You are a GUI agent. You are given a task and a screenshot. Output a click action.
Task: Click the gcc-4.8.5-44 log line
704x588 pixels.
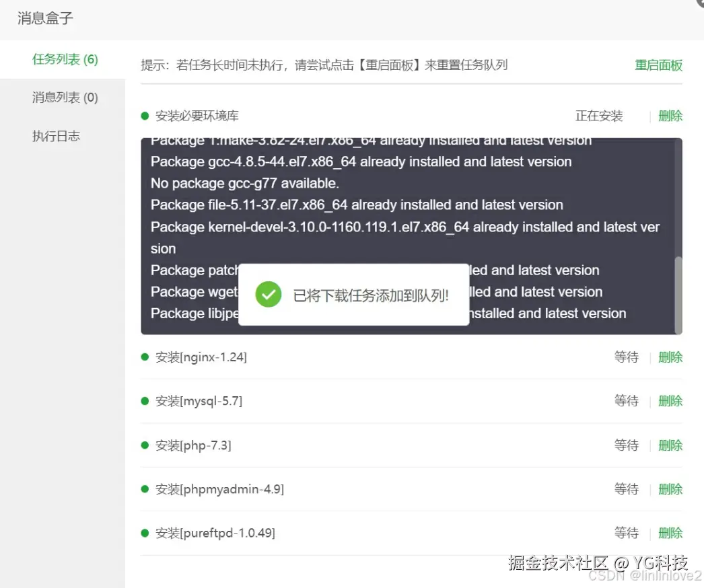coord(361,161)
